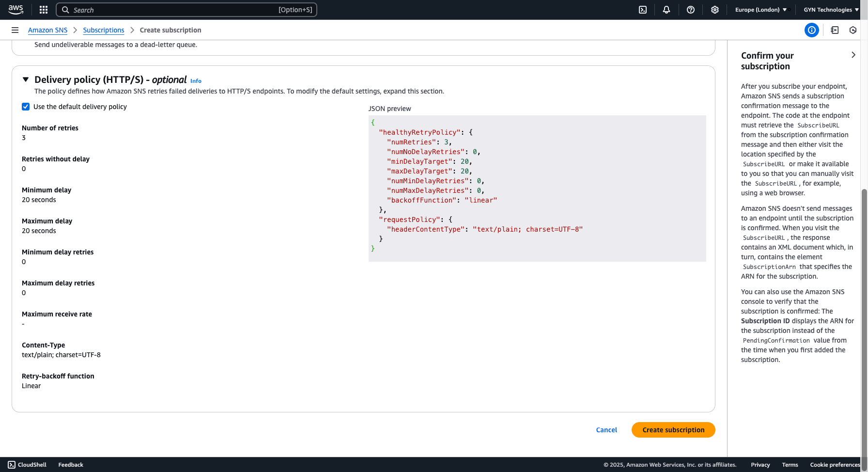Navigate to the Subscriptions breadcrumb link
Viewport: 868px width, 472px height.
tap(103, 30)
